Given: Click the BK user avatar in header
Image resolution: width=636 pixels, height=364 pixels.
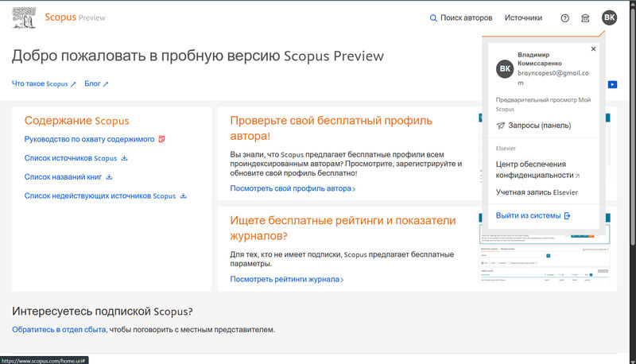Looking at the screenshot, I should pos(609,17).
